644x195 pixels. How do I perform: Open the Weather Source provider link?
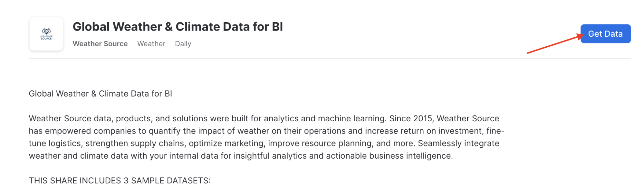tap(100, 44)
